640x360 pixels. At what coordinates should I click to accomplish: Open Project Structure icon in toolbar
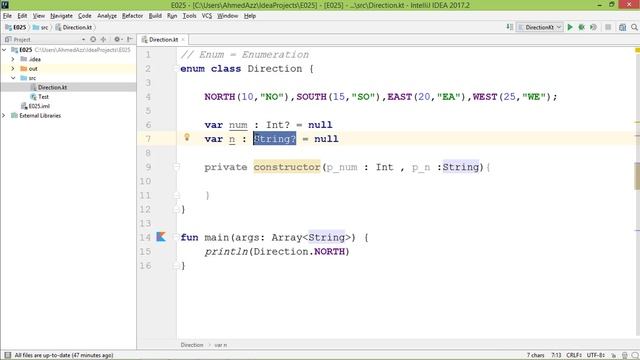pos(622,27)
